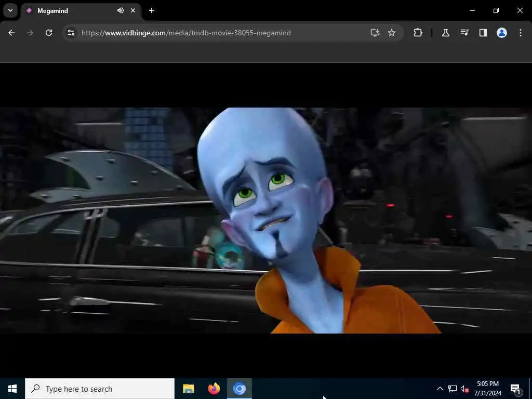This screenshot has height=399, width=532.
Task: Close the Megamind tab
Action: (x=133, y=10)
